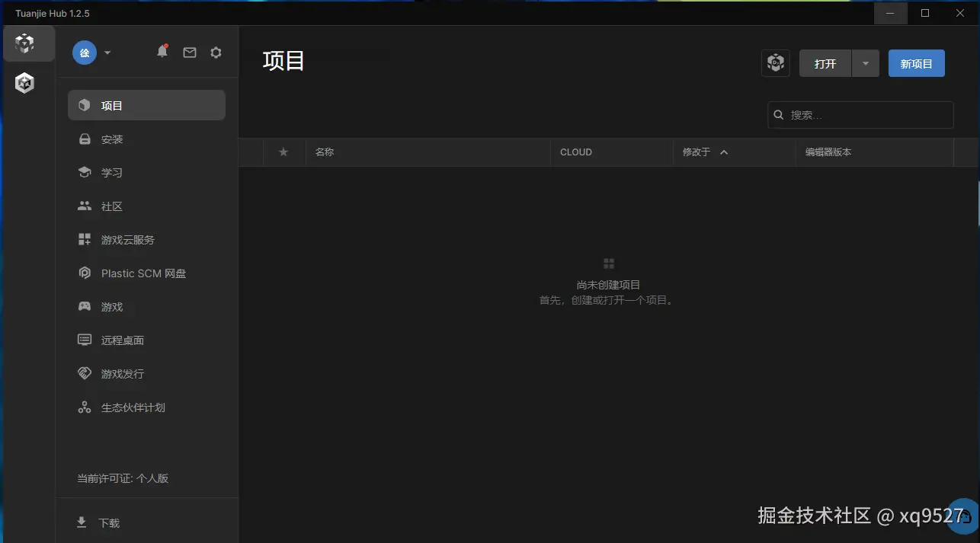The width and height of the screenshot is (980, 543).
Task: Click the 游戏 gamepad icon
Action: (85, 307)
